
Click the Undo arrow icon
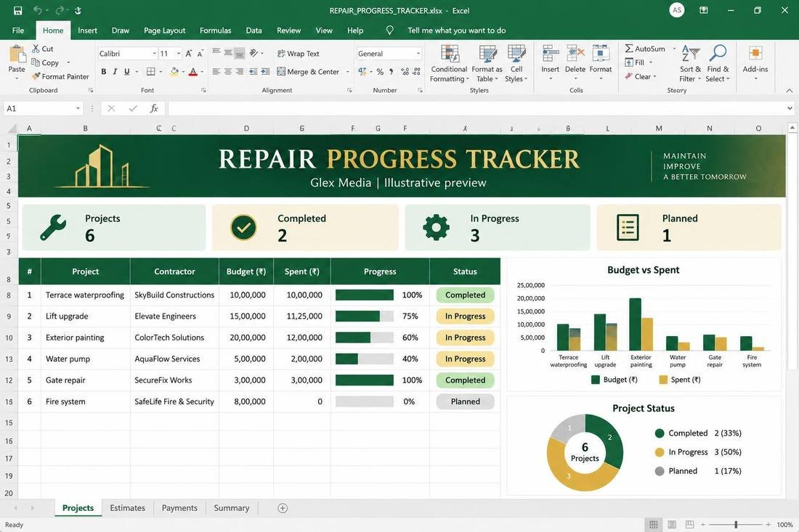(x=37, y=10)
